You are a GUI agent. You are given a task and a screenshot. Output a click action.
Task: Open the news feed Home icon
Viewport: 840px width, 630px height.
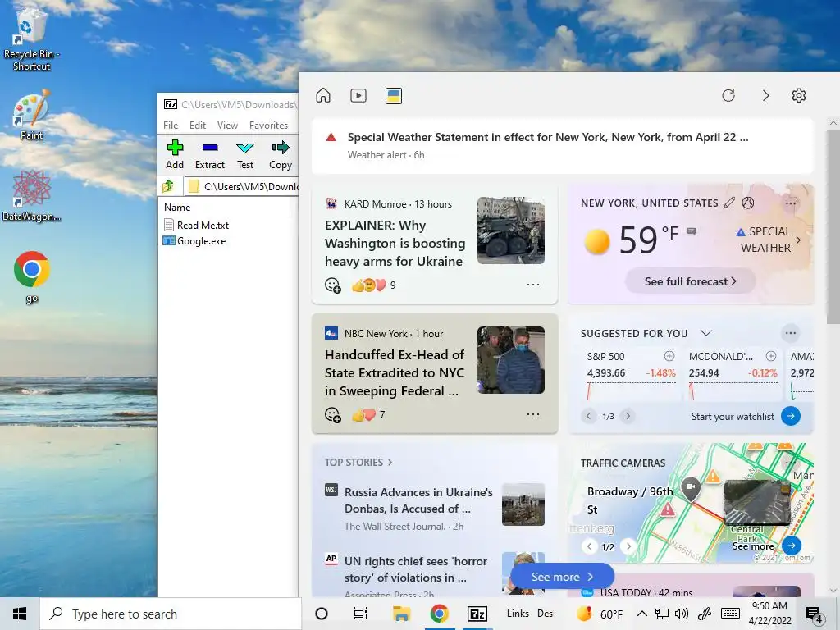tap(323, 95)
